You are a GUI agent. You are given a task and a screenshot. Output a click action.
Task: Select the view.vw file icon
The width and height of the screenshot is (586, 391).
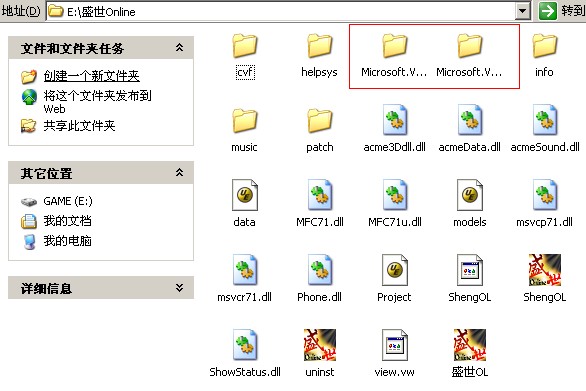click(x=395, y=344)
